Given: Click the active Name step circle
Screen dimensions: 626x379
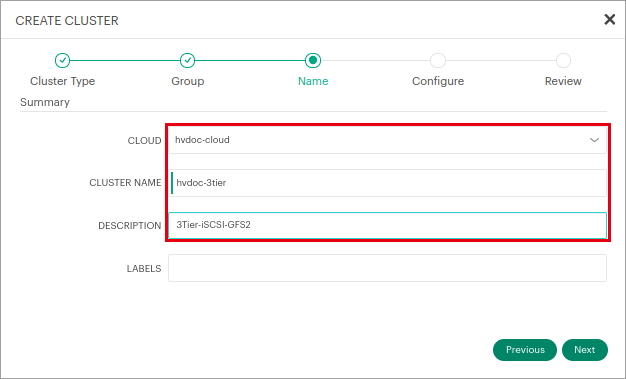Looking at the screenshot, I should pos(313,60).
